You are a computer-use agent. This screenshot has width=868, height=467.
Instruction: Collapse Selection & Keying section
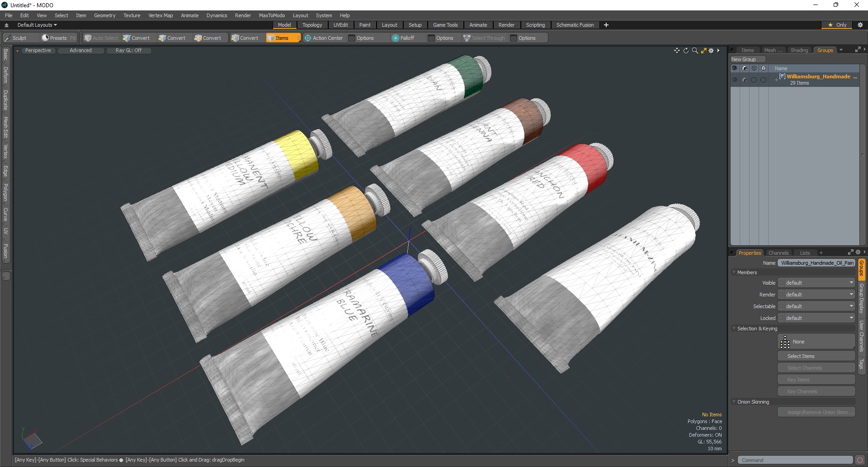point(734,329)
